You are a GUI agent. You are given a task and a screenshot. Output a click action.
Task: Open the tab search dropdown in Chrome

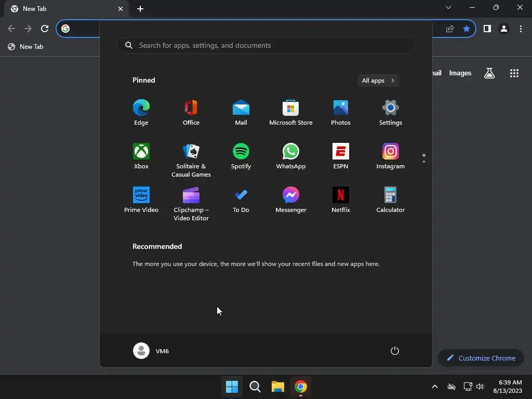[x=448, y=7]
